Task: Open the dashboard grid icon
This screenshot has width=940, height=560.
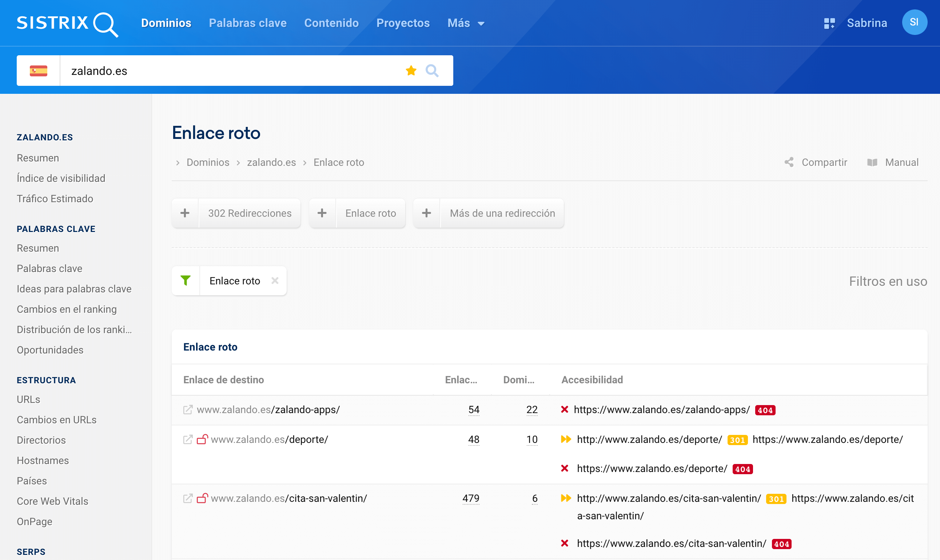Action: click(x=829, y=23)
